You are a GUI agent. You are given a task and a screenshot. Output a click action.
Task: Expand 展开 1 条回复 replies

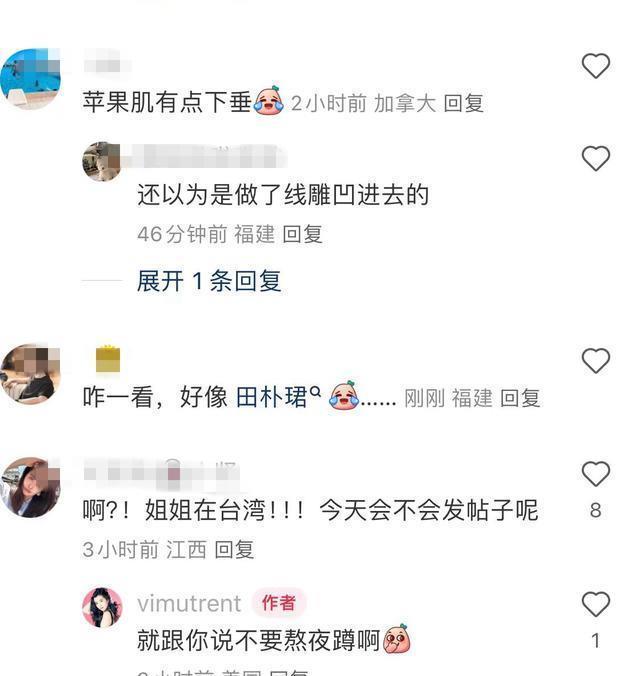[x=209, y=281]
